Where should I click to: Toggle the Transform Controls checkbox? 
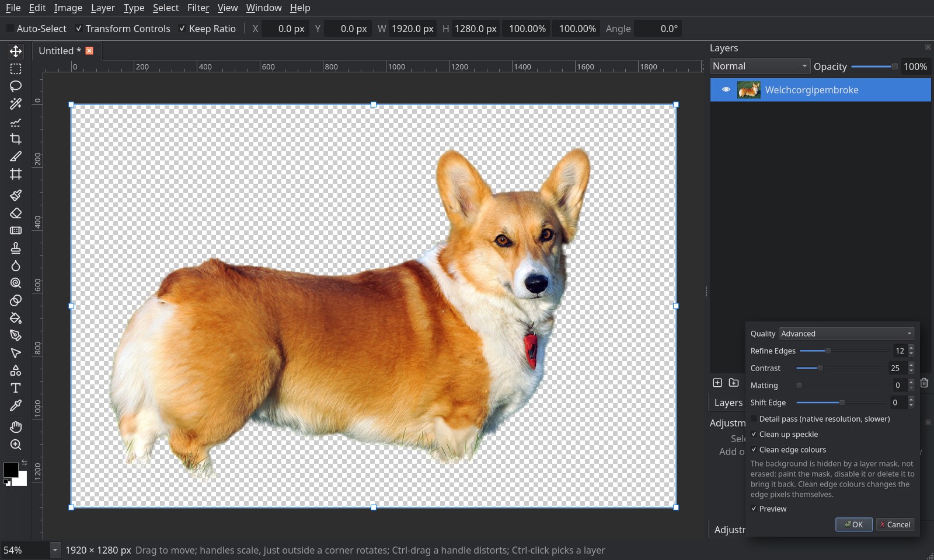tap(79, 28)
